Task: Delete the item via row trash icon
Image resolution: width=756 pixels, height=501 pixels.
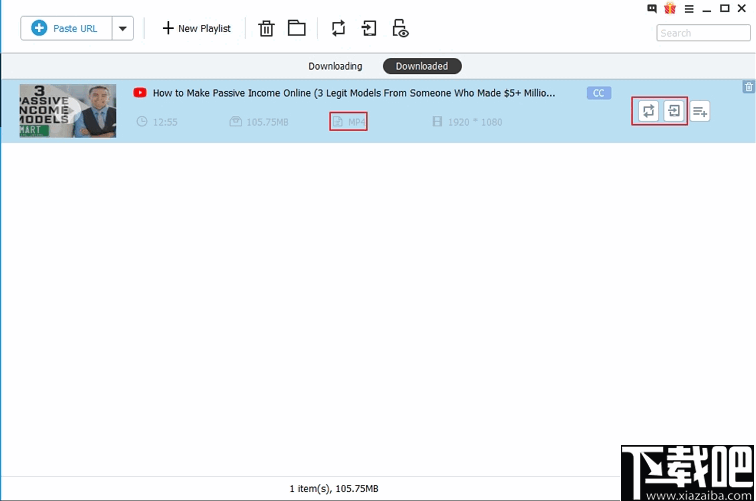Action: coord(749,87)
